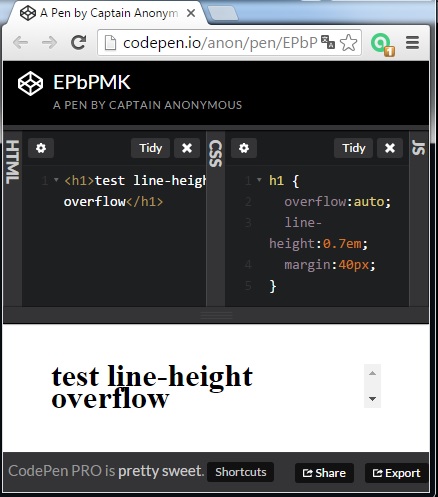Switch to the JS editor tab
This screenshot has height=497, width=438.
coord(419,148)
